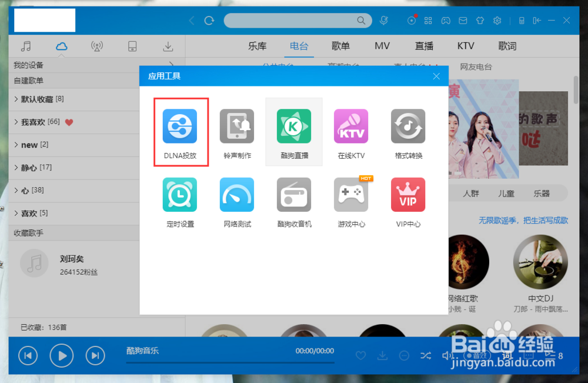Screen dimensions: 588x383
Task: Select the 儿童 category filter
Action: [506, 194]
